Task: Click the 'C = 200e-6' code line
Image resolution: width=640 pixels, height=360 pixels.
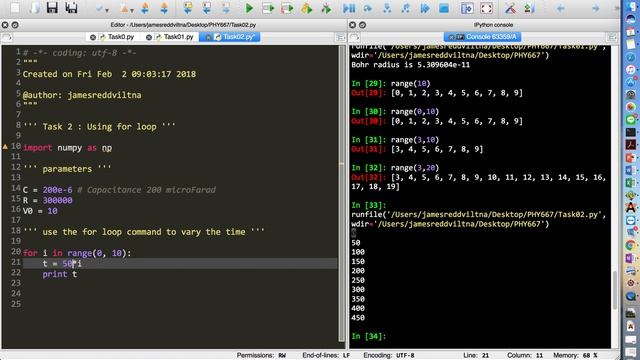Action: pyautogui.click(x=47, y=190)
